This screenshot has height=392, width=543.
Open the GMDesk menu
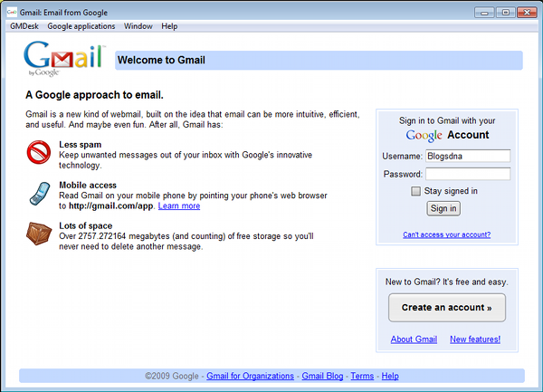pyautogui.click(x=24, y=26)
